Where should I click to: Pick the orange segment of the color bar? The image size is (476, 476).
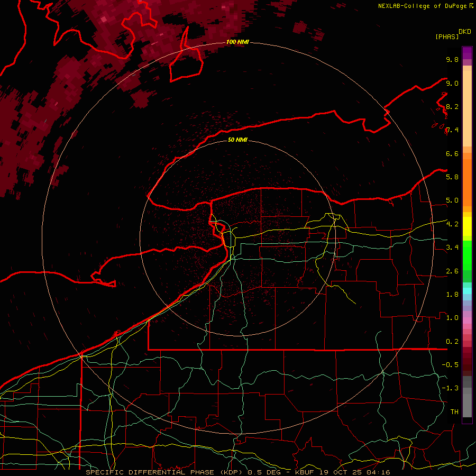[x=467, y=182]
